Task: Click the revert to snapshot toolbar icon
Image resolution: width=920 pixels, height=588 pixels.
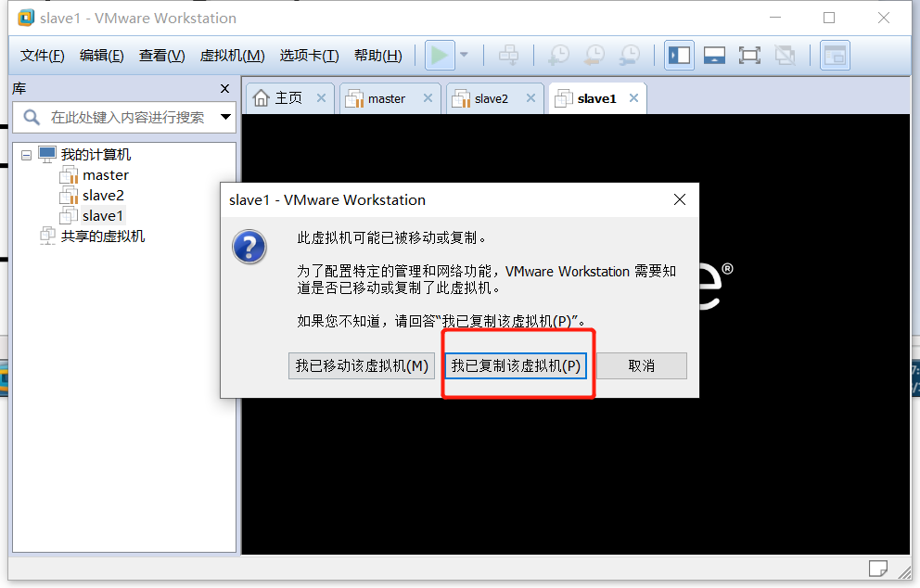Action: [x=594, y=55]
